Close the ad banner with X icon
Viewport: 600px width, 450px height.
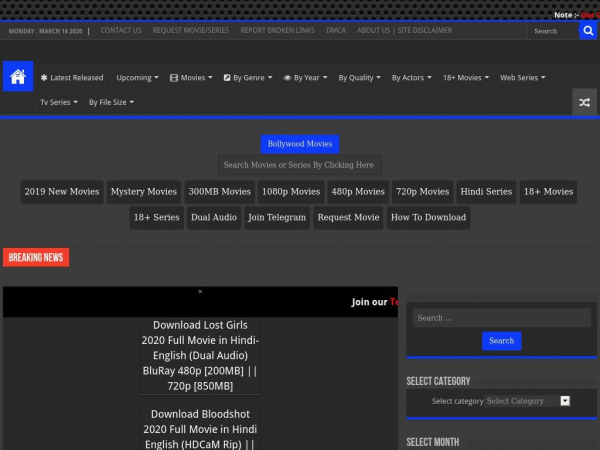point(200,292)
